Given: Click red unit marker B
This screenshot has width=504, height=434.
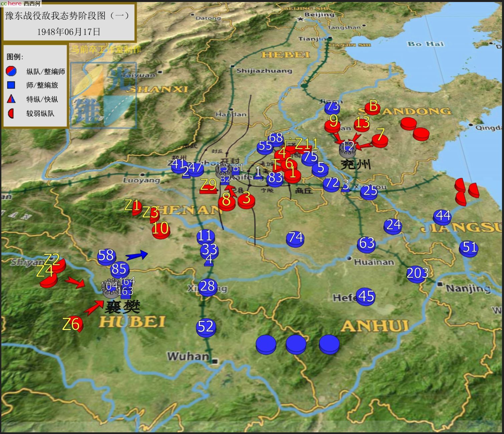Looking at the screenshot, I should pos(372,107).
